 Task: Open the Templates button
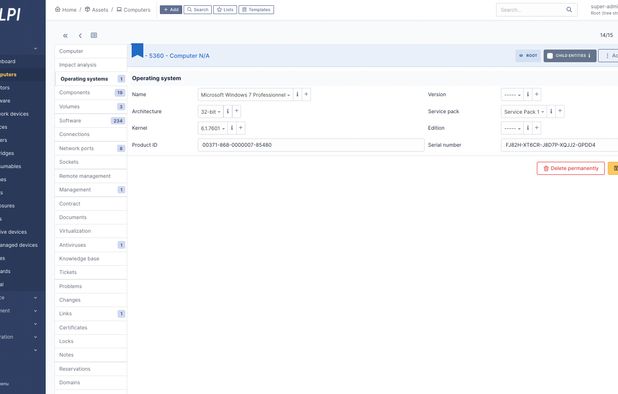[256, 9]
